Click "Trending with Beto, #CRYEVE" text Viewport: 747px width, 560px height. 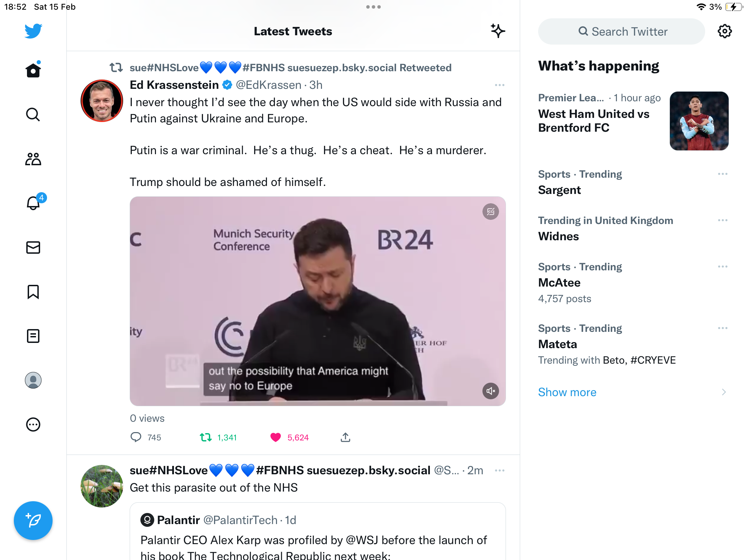click(607, 360)
